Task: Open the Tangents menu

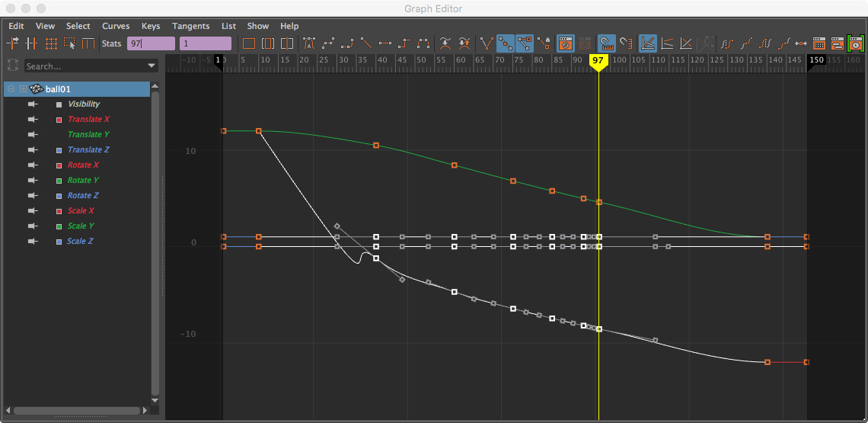Action: [190, 26]
